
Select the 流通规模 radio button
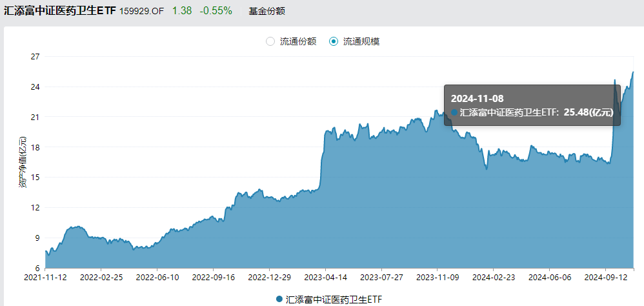334,41
